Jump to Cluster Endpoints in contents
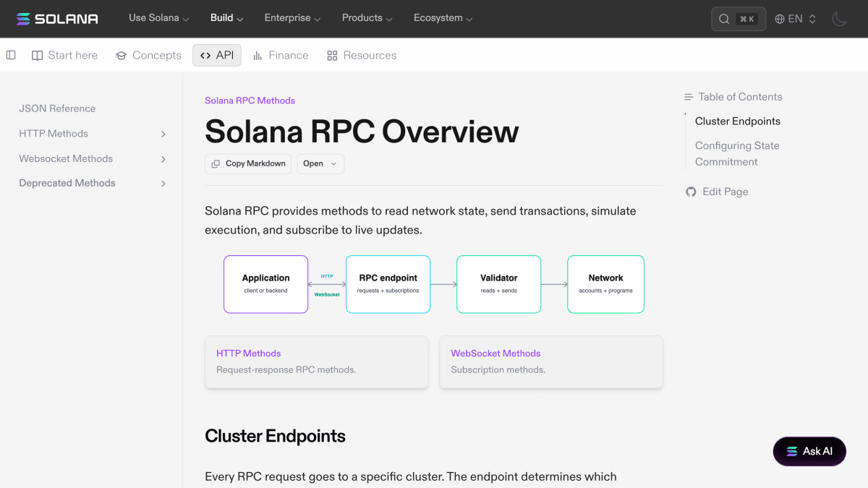The height and width of the screenshot is (488, 868). coord(738,121)
